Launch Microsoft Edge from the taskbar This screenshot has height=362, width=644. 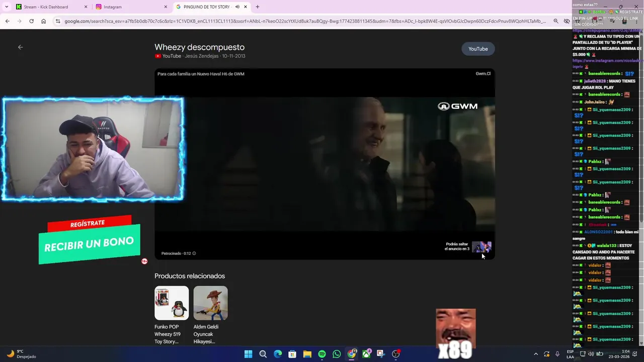coord(278,354)
